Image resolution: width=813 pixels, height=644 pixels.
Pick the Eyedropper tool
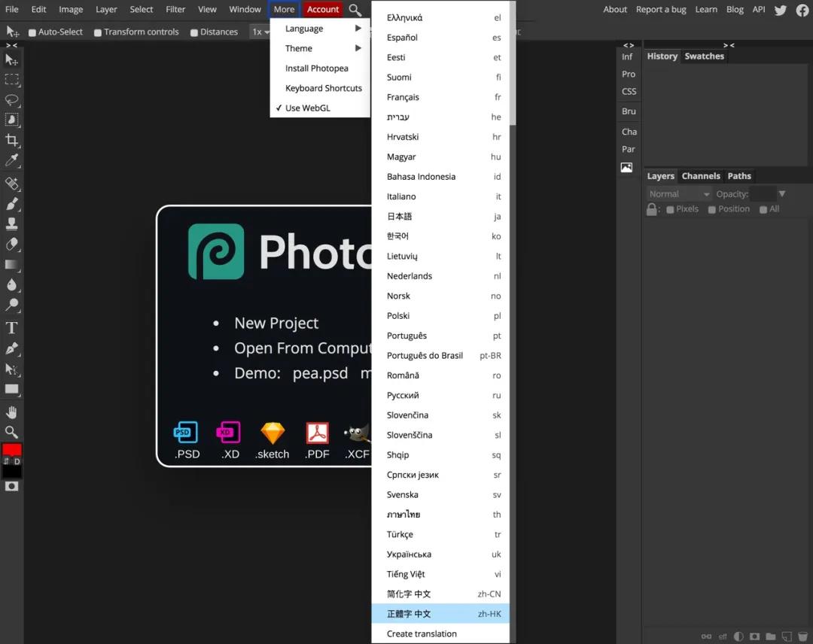(12, 160)
